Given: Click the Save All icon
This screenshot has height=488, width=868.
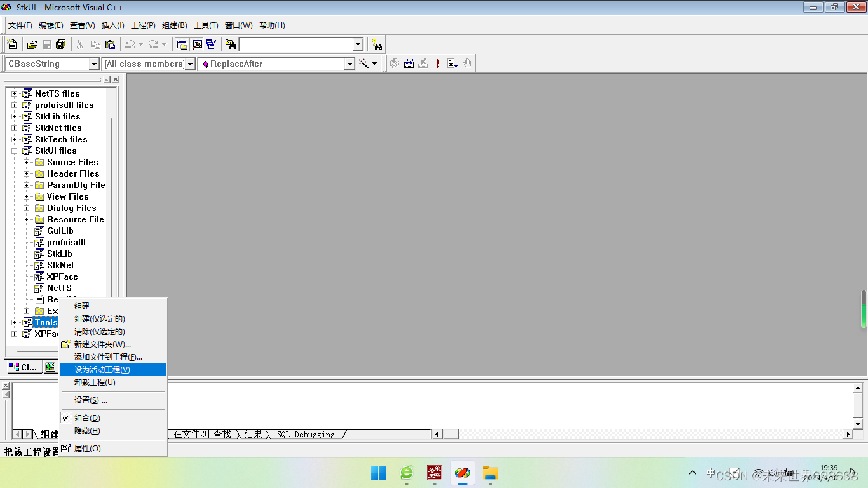Looking at the screenshot, I should pos(61,44).
